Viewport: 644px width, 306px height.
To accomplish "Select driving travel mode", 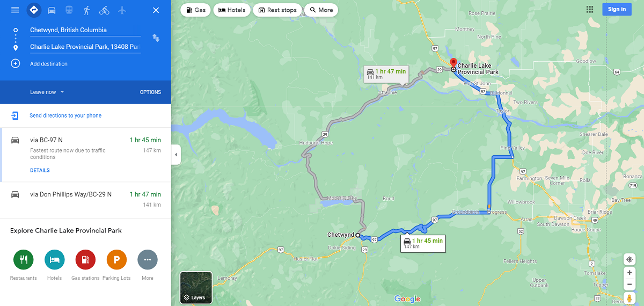I will 52,10.
